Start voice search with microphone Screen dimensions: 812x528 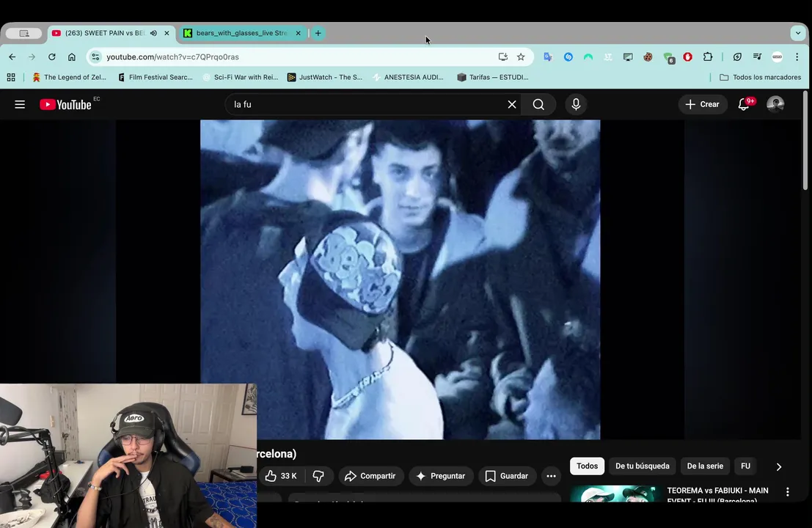(x=576, y=105)
